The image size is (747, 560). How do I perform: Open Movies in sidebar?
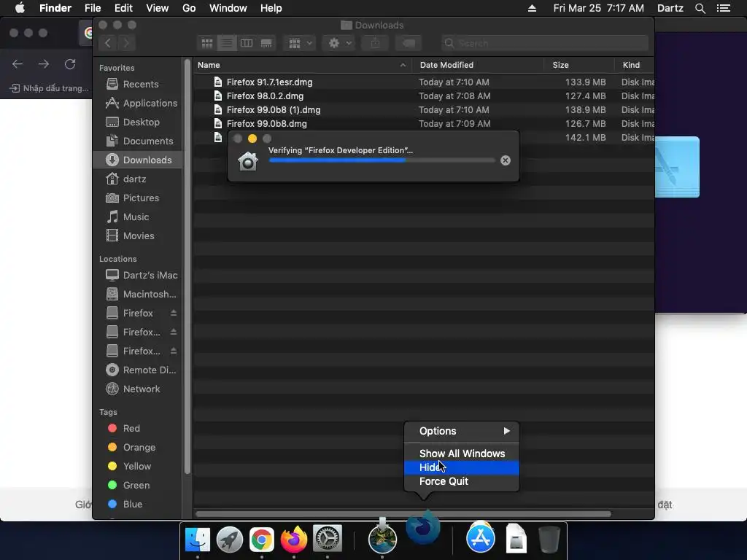[137, 236]
